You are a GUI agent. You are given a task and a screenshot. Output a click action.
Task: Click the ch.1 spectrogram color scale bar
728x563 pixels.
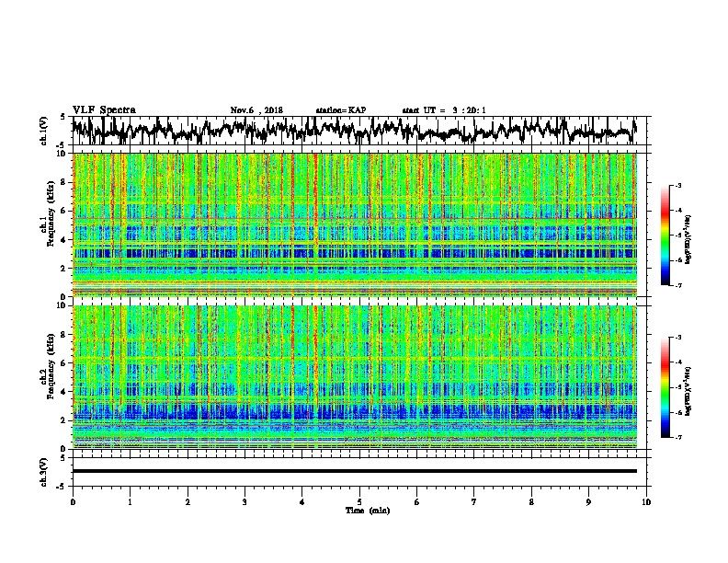tap(665, 236)
